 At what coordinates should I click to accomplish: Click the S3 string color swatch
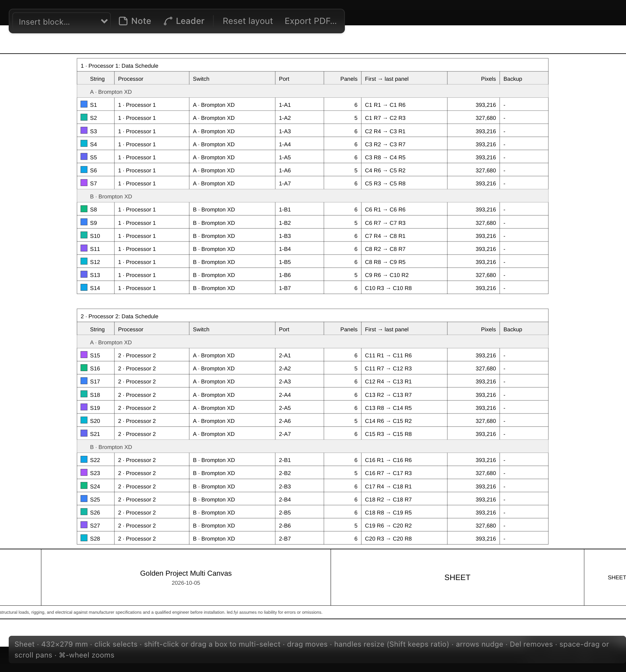(84, 130)
